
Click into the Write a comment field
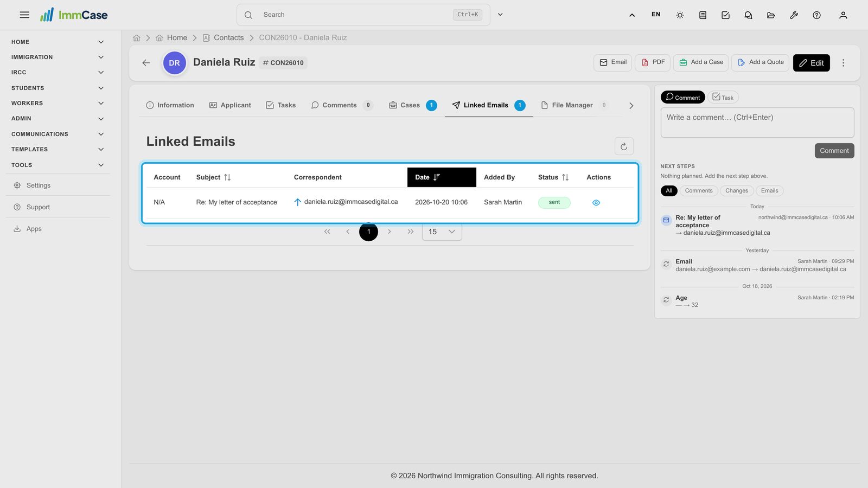coord(757,123)
